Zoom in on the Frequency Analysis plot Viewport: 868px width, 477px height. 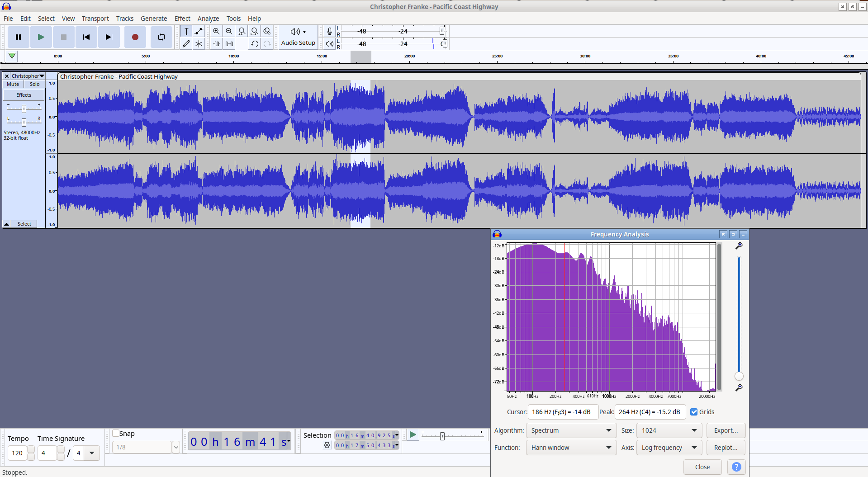pos(739,246)
